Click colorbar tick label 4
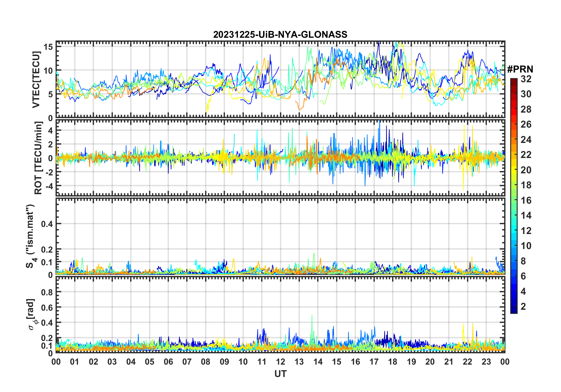 tap(523, 291)
